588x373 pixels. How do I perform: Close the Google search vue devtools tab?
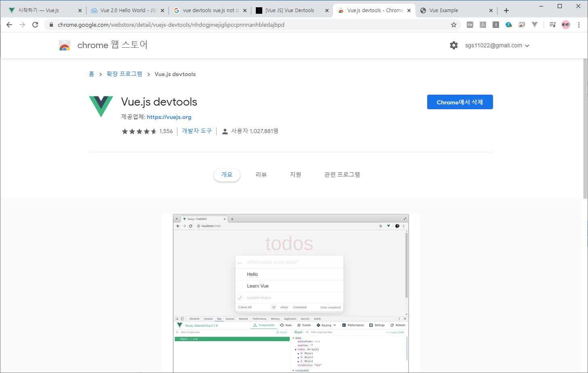tap(245, 11)
